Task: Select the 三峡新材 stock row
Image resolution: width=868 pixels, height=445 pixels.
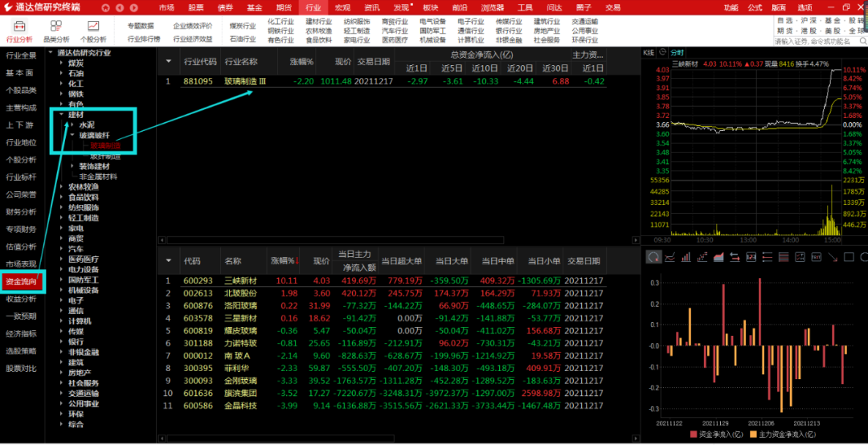Action: (382, 280)
